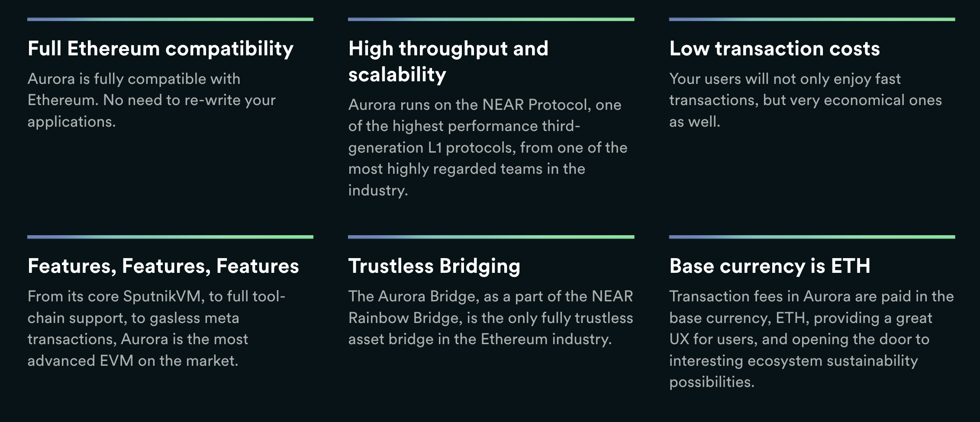Click the SputnikVM description paragraph
The width and height of the screenshot is (980, 422).
pyautogui.click(x=156, y=329)
